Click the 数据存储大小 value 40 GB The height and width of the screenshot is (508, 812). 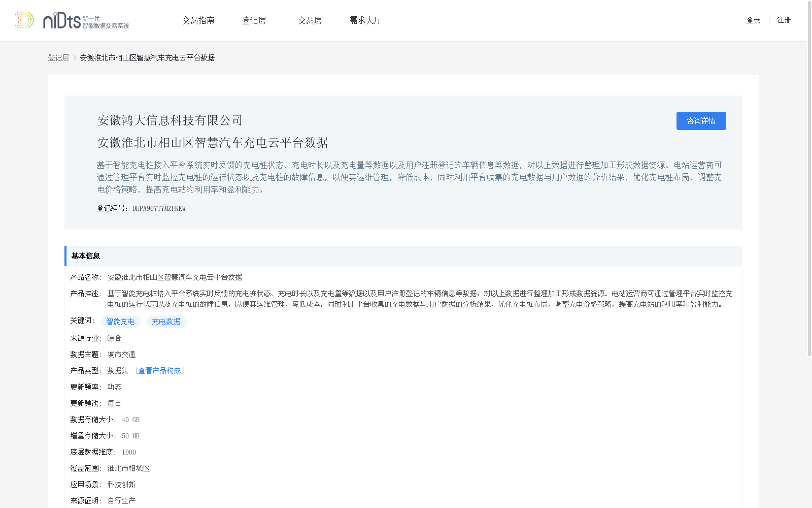(130, 420)
